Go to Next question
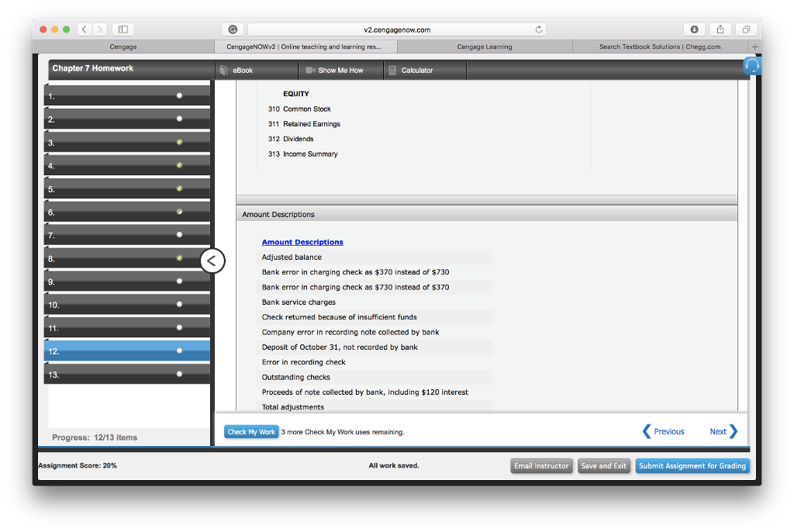This screenshot has width=794, height=532. [x=723, y=431]
